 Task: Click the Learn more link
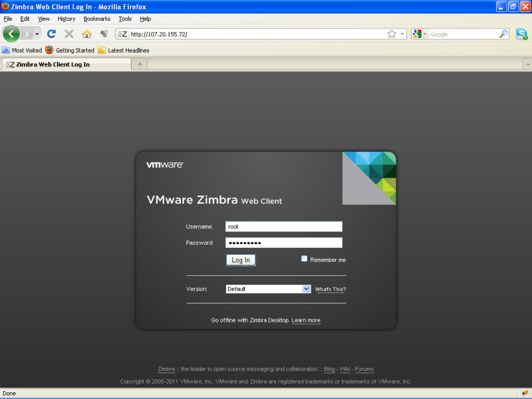coord(306,321)
